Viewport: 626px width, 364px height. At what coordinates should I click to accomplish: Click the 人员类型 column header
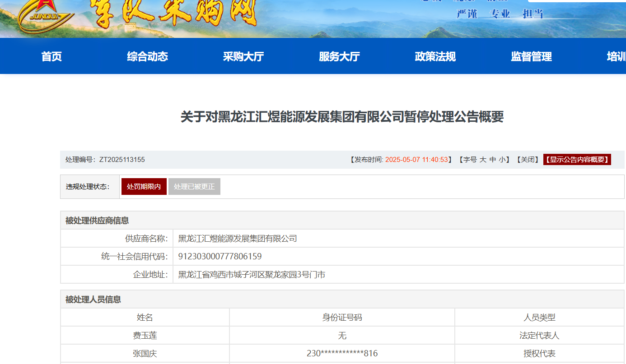[x=539, y=318]
